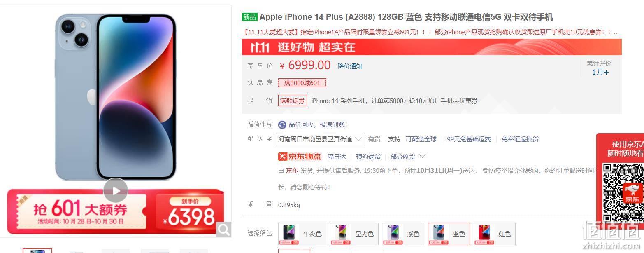Screen dimensions: 644x253
Task: Click the 11.11 promotion banner
Action: 432,47
